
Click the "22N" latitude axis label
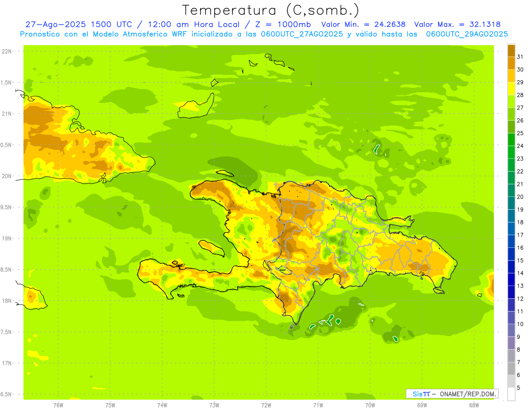click(x=7, y=51)
